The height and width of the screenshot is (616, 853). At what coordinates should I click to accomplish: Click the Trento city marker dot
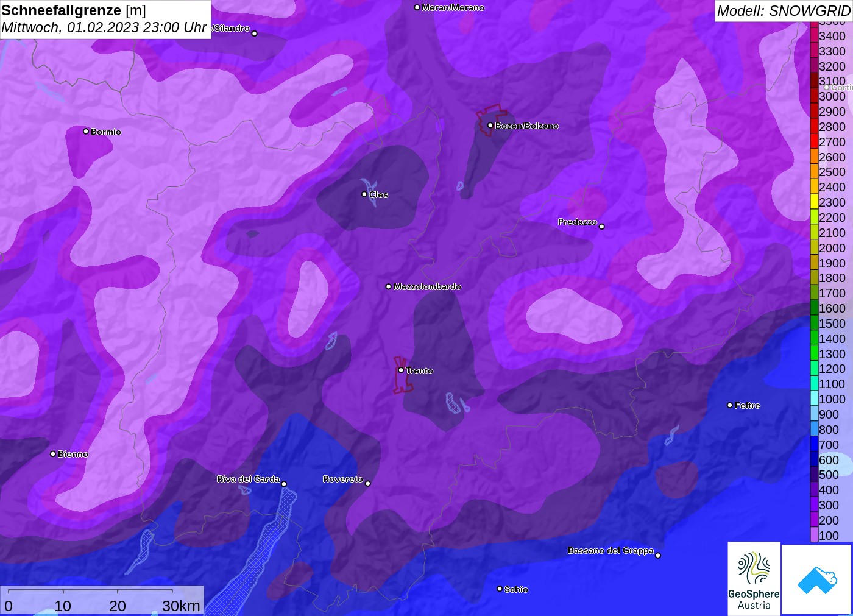[x=401, y=370]
